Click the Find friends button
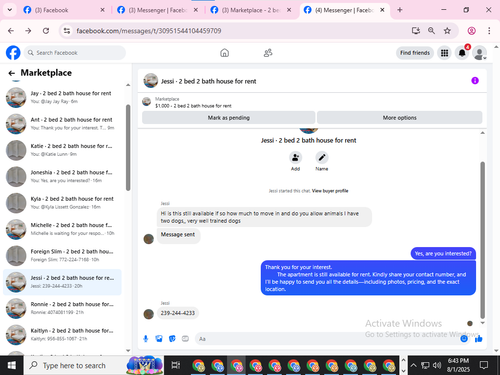Viewport: 500px width, 375px height. [x=415, y=53]
